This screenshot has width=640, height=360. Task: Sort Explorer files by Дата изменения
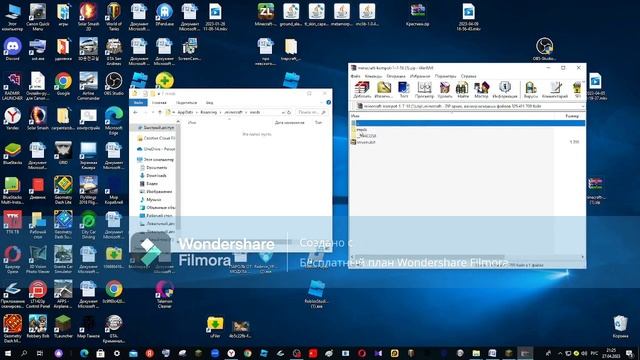pyautogui.click(x=289, y=122)
